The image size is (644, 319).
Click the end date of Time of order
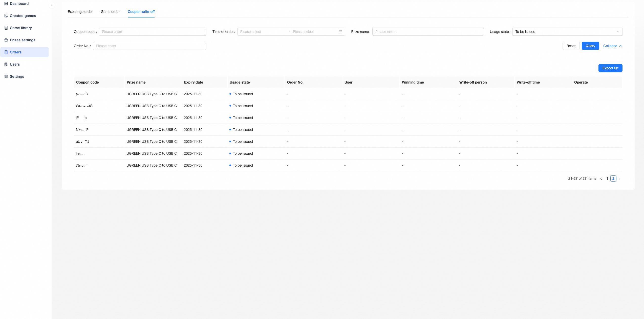coord(314,32)
